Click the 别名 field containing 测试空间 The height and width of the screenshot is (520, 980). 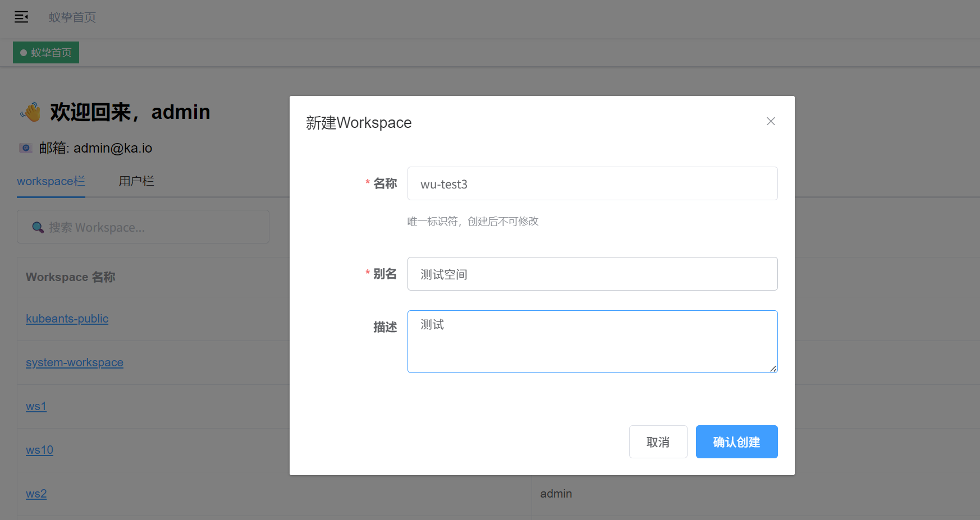click(592, 274)
